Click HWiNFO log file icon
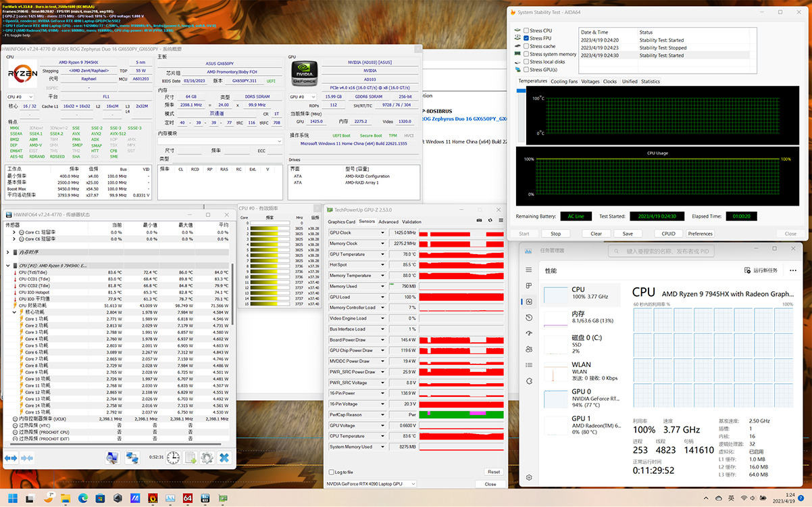The height and width of the screenshot is (507, 812). [191, 458]
